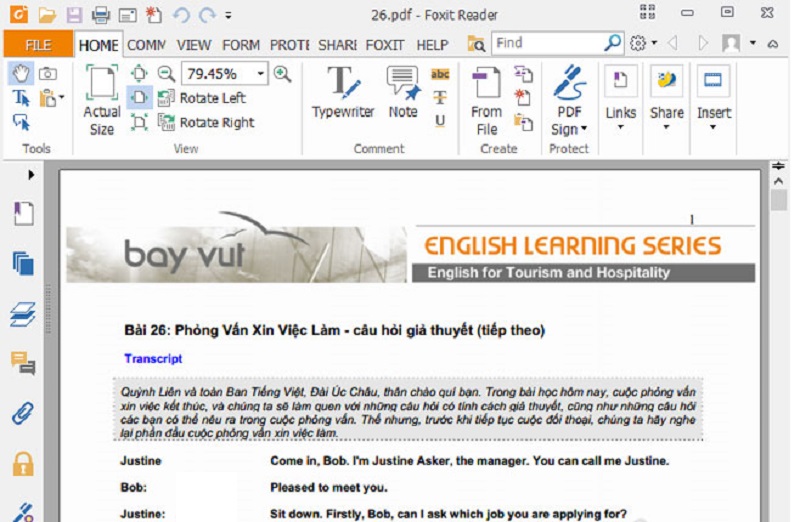Viewport: 800px width, 522px height.
Task: Switch to the FORM tab
Action: point(241,45)
